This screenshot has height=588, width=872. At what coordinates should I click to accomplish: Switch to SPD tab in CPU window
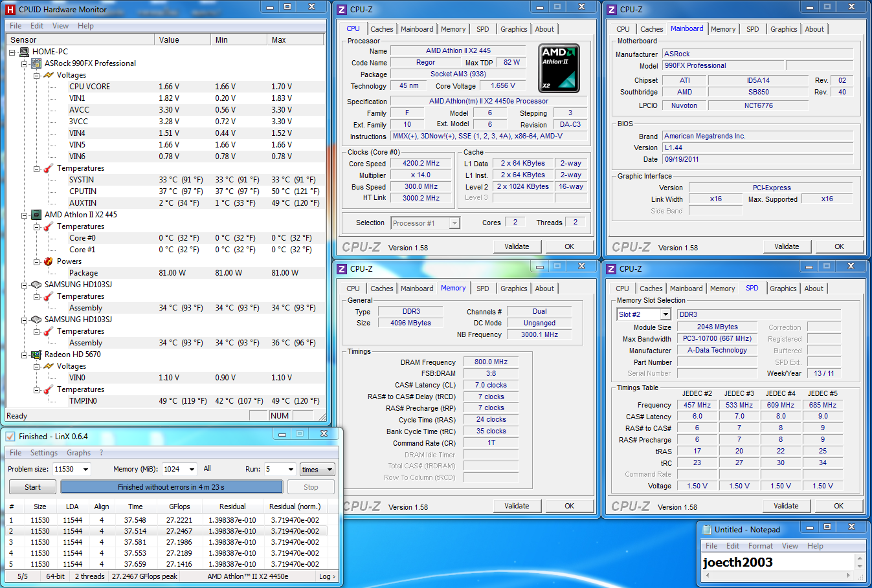pos(483,29)
